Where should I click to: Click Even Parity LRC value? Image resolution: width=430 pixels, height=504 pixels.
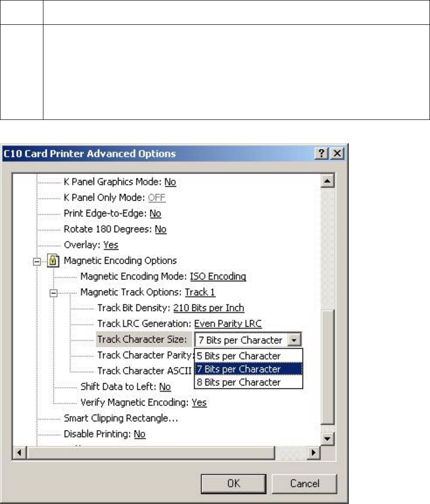coord(228,324)
